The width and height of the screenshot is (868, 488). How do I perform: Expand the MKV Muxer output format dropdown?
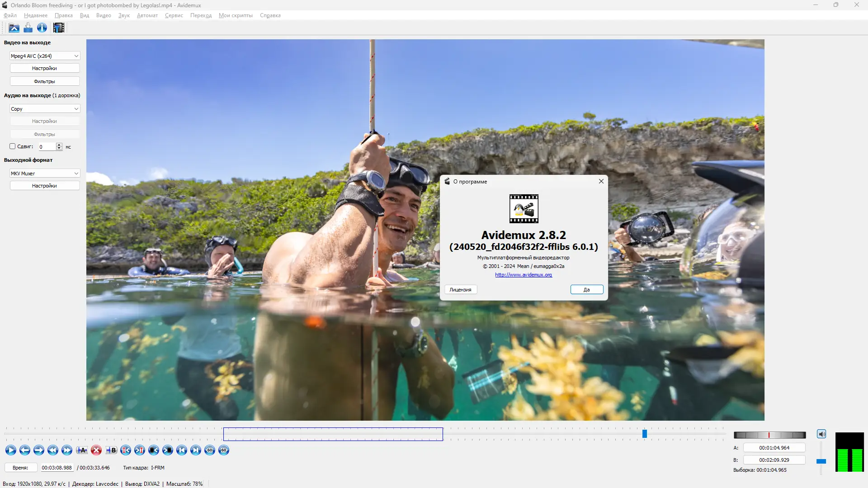pos(45,174)
